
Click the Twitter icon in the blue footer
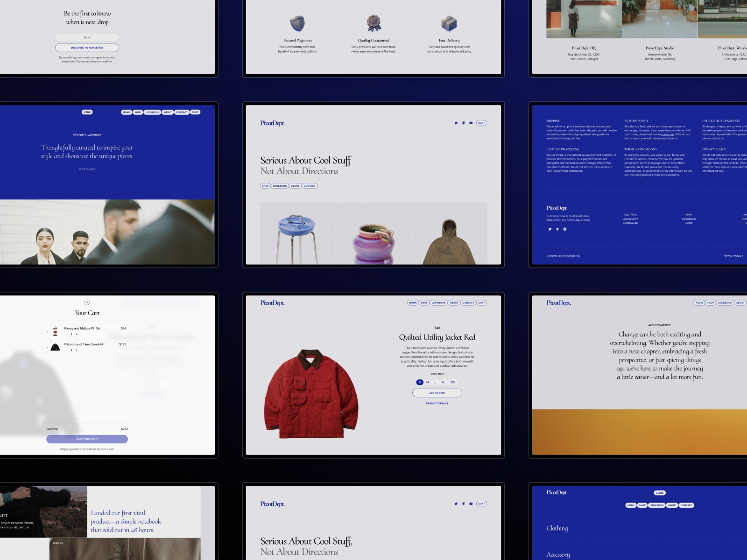click(x=550, y=229)
